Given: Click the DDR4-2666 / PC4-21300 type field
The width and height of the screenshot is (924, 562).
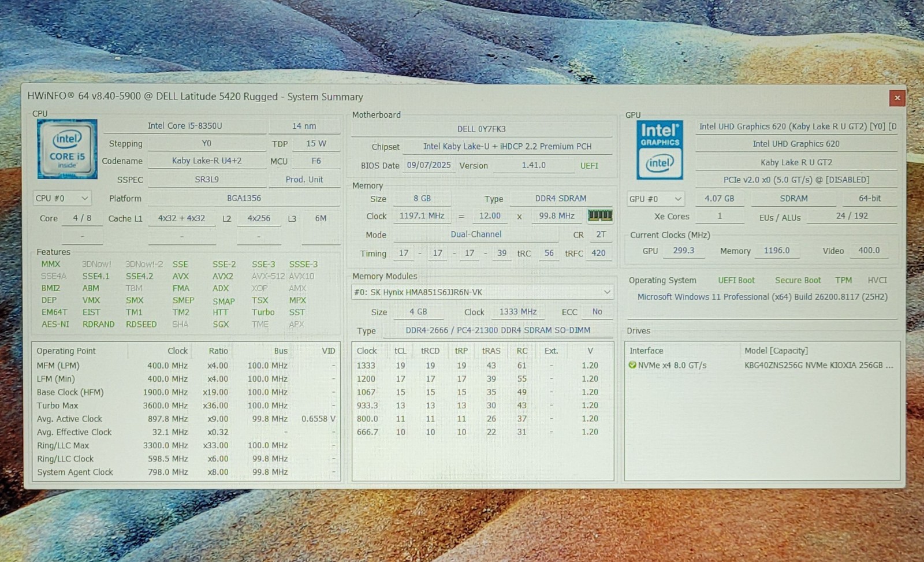Looking at the screenshot, I should click(498, 330).
